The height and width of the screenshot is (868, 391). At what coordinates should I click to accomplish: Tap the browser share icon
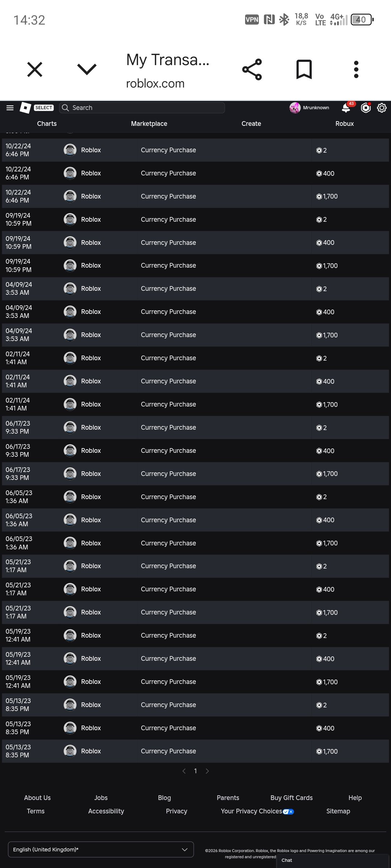(x=252, y=69)
